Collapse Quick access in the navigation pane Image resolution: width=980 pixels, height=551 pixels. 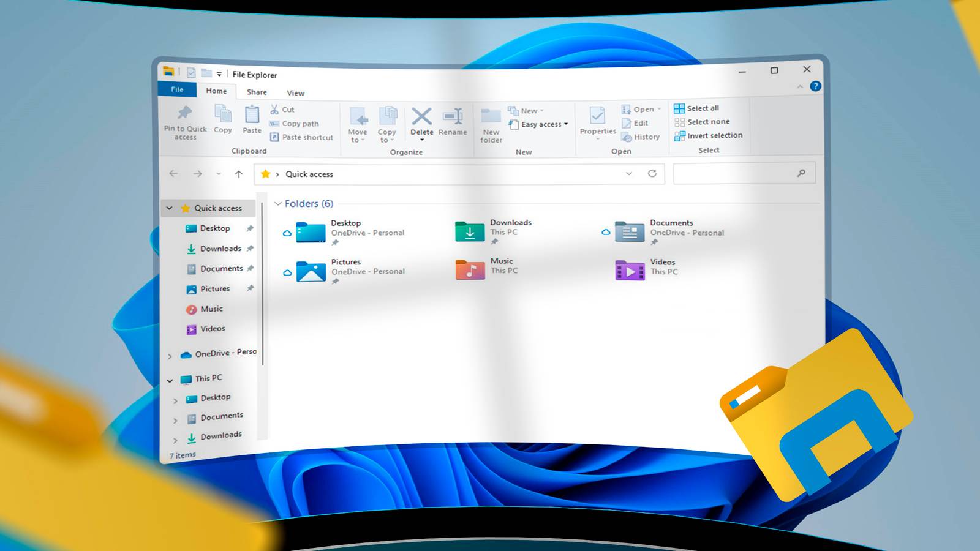click(x=170, y=208)
